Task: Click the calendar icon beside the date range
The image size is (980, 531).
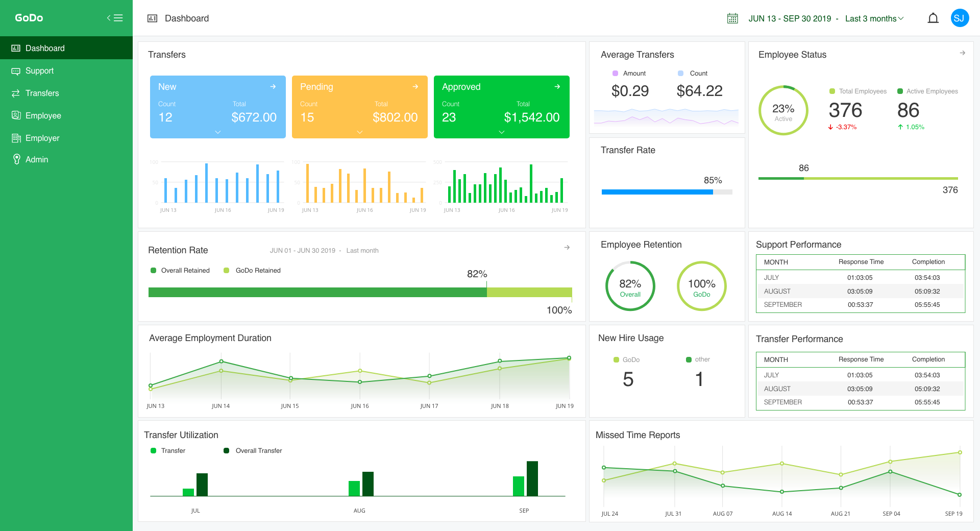Action: click(732, 18)
